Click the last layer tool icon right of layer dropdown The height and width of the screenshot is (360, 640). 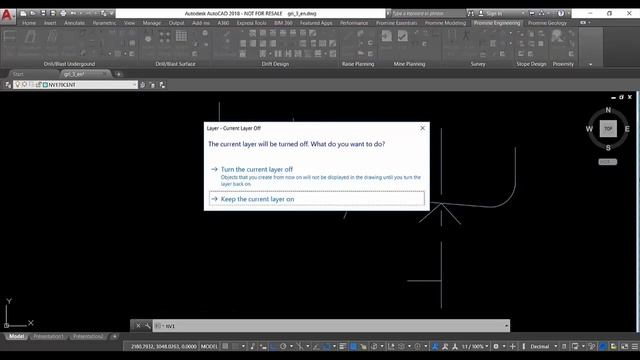(x=162, y=85)
